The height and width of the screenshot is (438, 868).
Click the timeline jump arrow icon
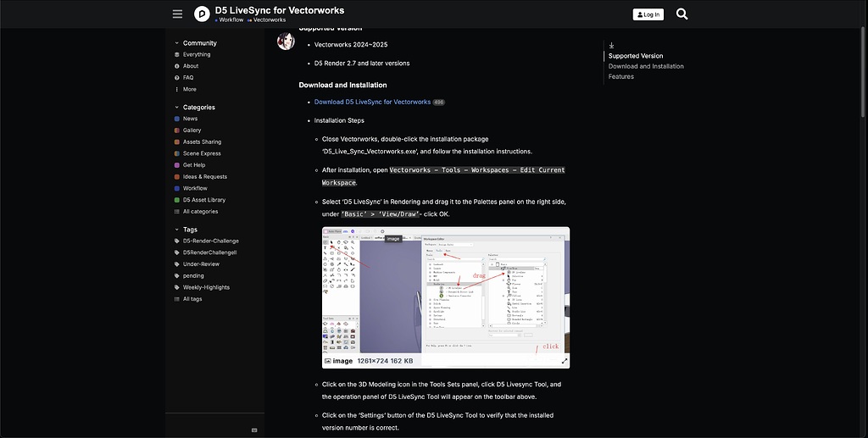click(x=611, y=45)
